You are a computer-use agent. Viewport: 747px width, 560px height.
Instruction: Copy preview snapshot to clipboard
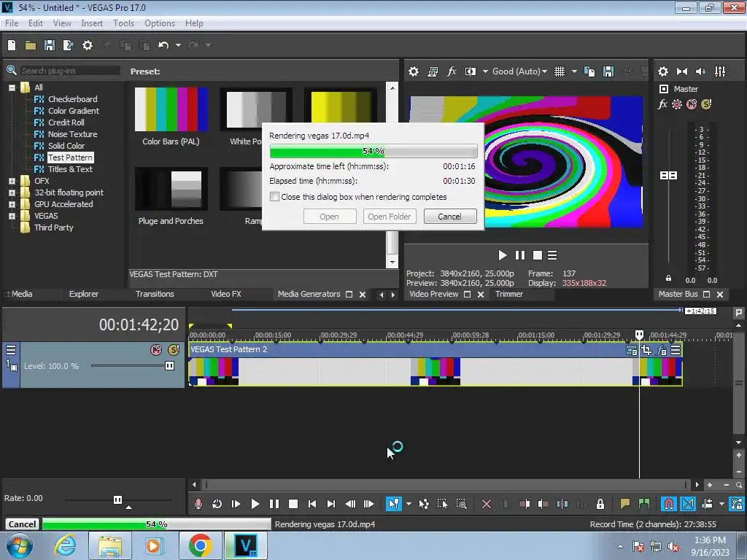click(x=589, y=71)
